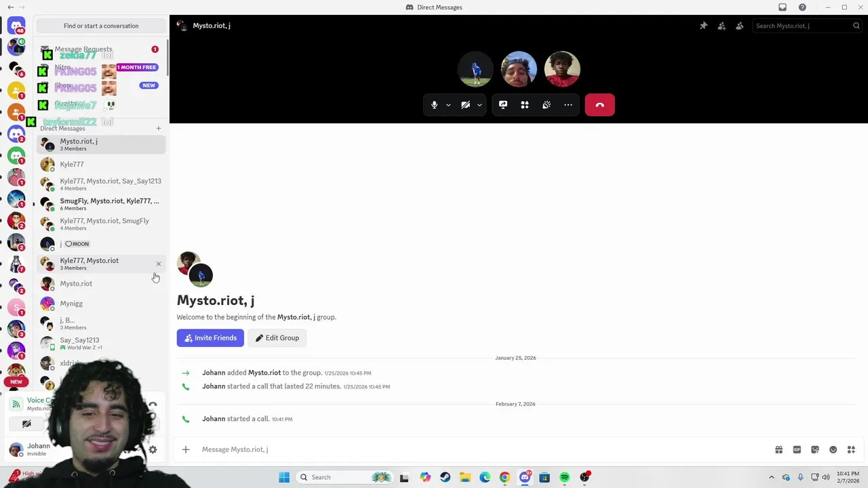Create a new DM with plus icon
Viewport: 868px width, 488px height.
[x=159, y=128]
